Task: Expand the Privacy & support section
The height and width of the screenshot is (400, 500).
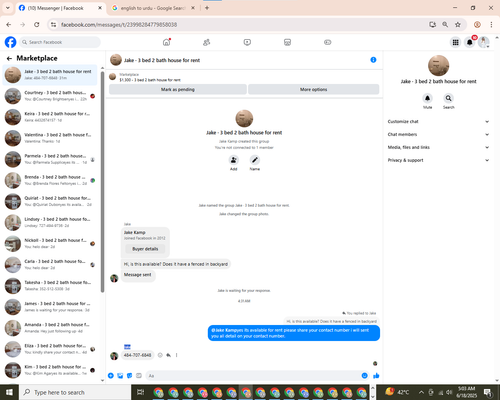Action: tap(438, 160)
